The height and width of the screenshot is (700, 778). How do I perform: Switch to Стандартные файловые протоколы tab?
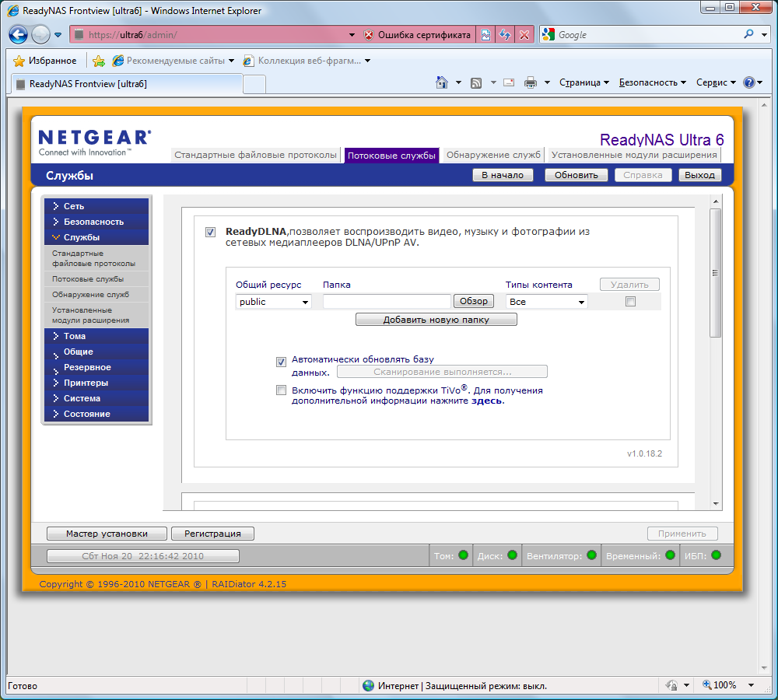click(x=255, y=155)
